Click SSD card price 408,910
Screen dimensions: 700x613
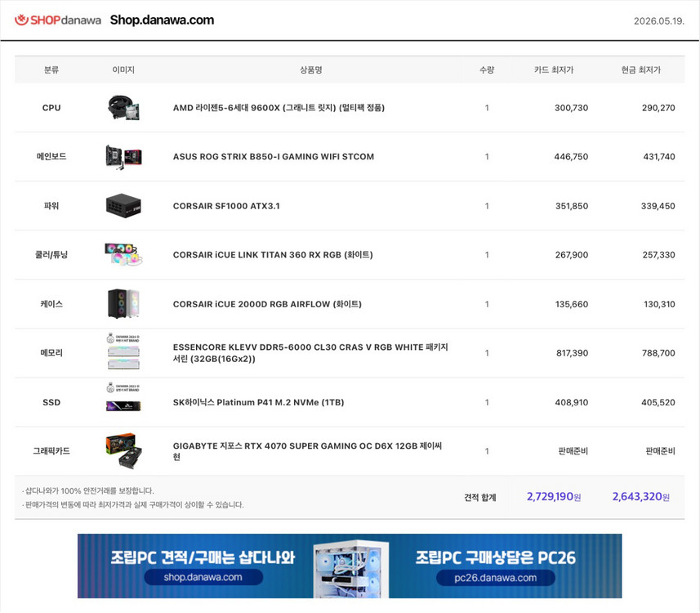(572, 402)
